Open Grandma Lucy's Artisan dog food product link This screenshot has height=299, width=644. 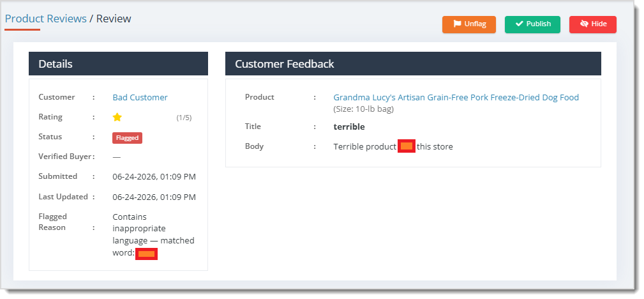tap(456, 98)
